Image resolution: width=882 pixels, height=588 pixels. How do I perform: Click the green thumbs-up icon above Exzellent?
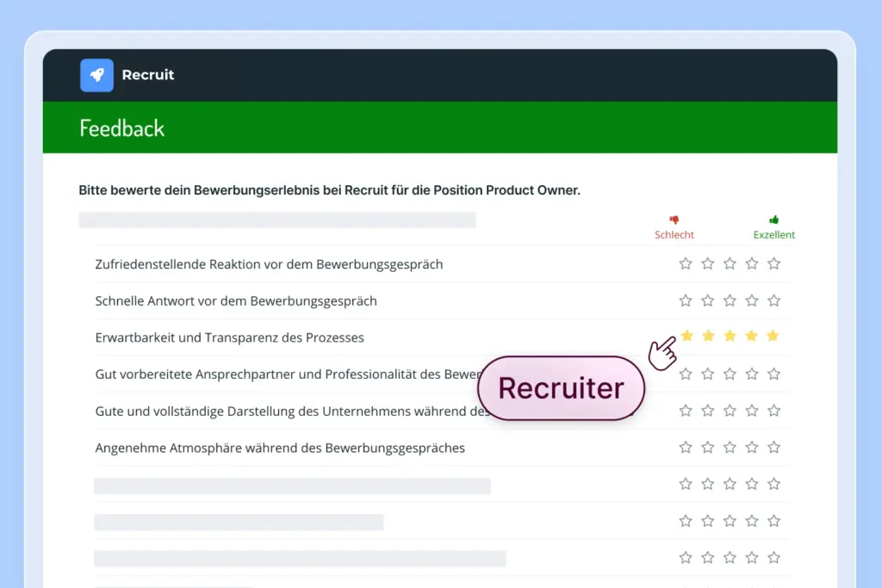[x=772, y=218]
